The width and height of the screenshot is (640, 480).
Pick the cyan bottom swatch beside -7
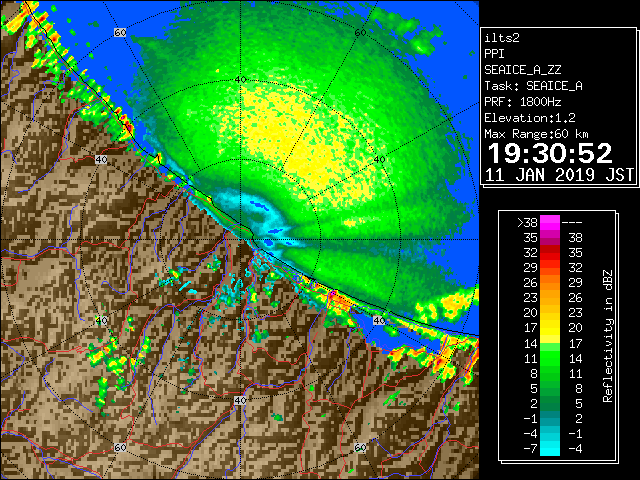pos(550,449)
